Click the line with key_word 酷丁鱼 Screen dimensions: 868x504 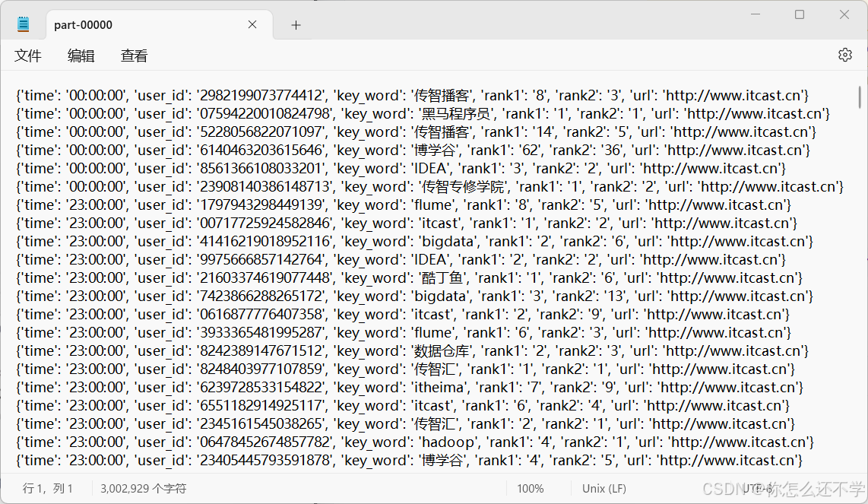pos(409,278)
